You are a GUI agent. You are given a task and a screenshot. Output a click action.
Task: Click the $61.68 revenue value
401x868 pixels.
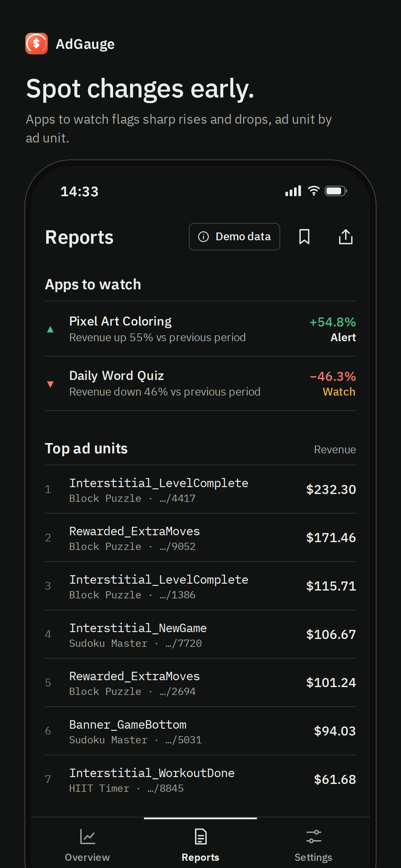[335, 779]
